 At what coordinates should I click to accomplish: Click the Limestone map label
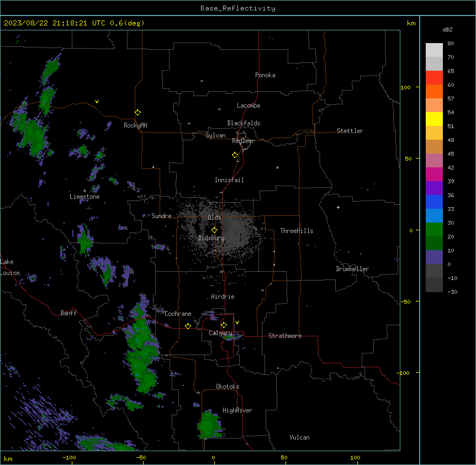[84, 197]
